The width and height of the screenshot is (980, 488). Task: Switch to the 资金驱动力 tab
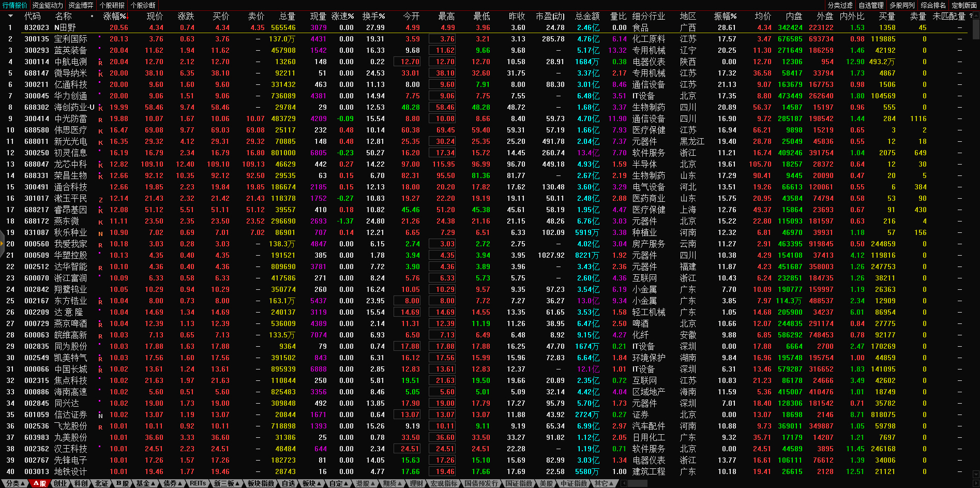coord(48,5)
